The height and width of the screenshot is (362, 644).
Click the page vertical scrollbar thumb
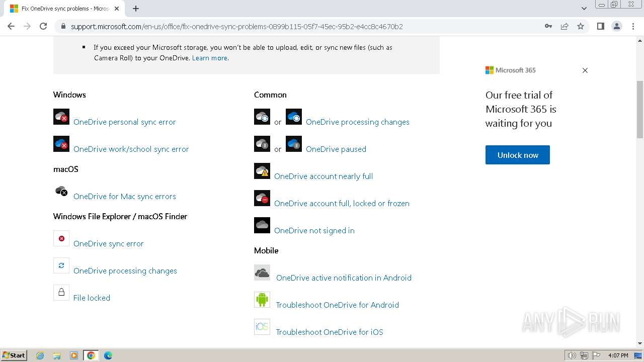tap(640, 109)
